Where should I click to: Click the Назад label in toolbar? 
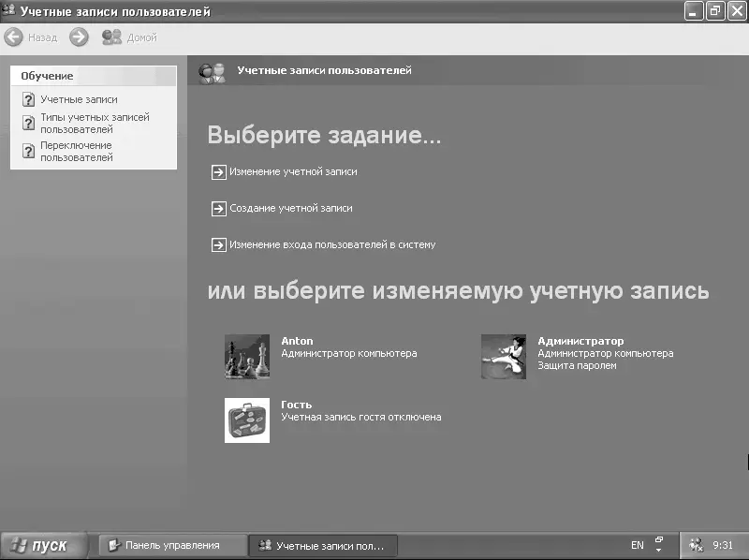point(42,37)
